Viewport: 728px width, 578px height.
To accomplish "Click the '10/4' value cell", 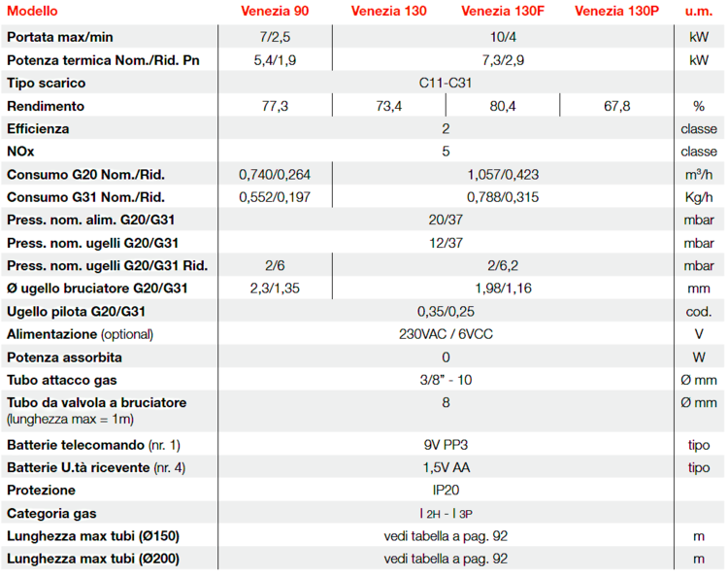I will (503, 37).
